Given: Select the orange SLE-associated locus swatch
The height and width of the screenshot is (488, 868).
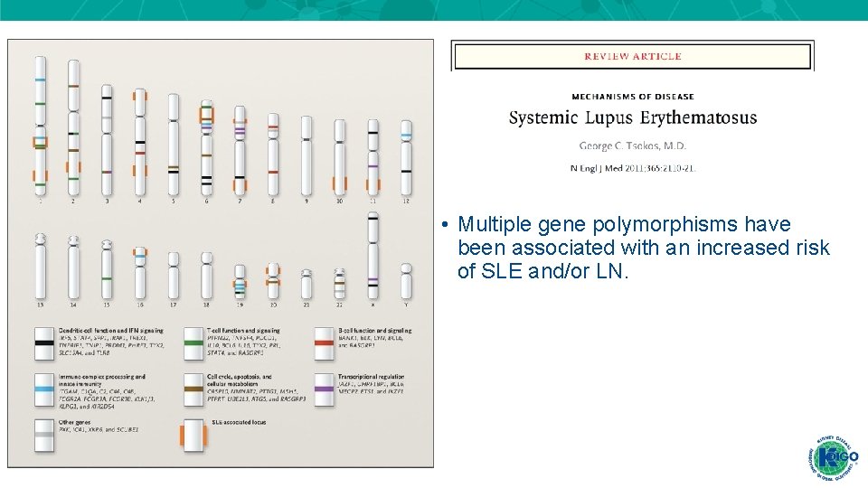Looking at the screenshot, I should point(193,436).
